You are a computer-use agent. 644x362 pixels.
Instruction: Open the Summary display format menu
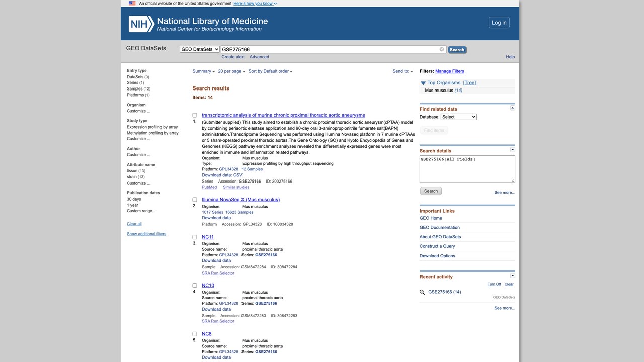pyautogui.click(x=204, y=71)
